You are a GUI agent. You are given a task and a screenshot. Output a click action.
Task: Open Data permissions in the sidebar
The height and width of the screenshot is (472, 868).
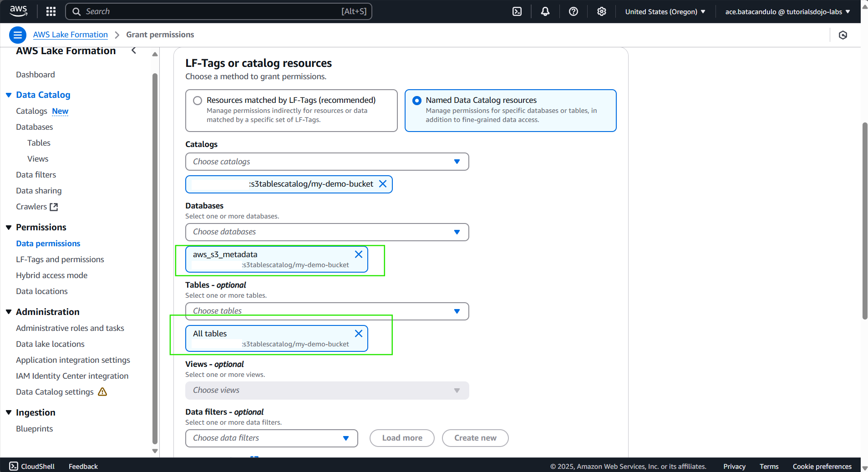pyautogui.click(x=48, y=244)
